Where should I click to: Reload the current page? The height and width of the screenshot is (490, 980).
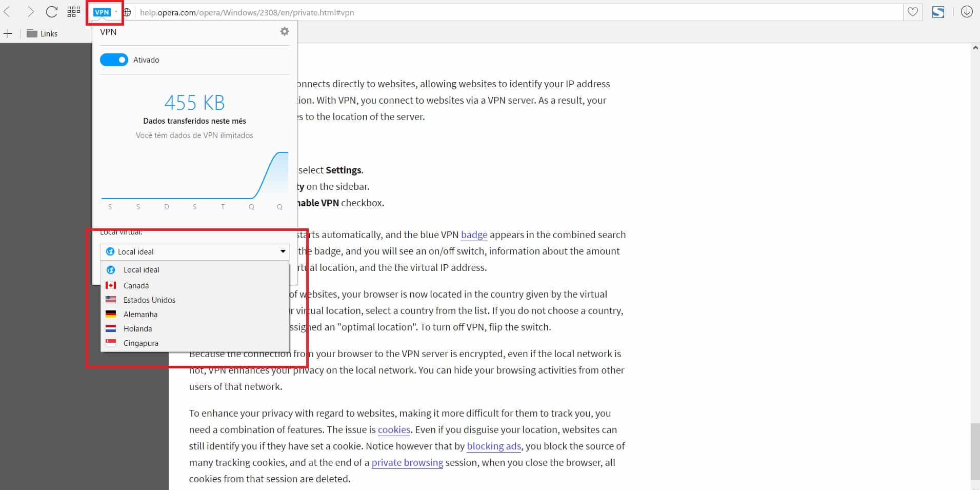tap(51, 12)
